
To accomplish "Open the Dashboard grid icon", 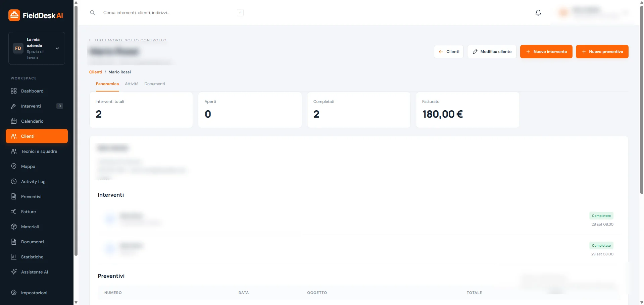I will pyautogui.click(x=14, y=91).
